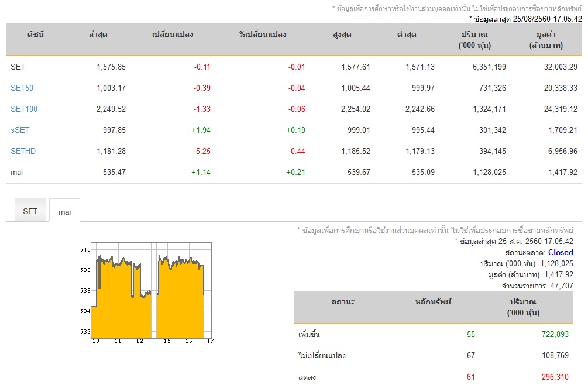Click mai low value 535.09
The width and height of the screenshot is (588, 385).
423,172
